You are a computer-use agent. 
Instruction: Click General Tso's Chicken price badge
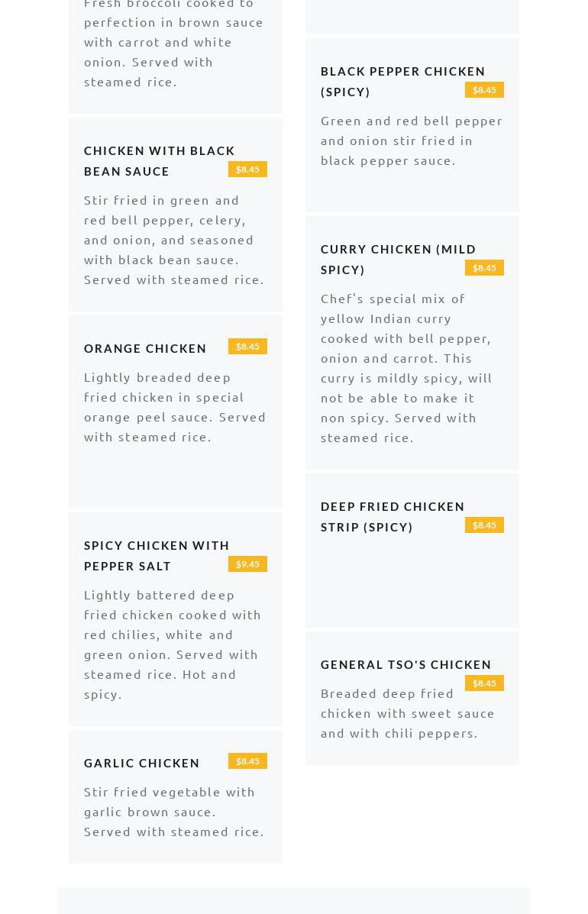(x=484, y=683)
